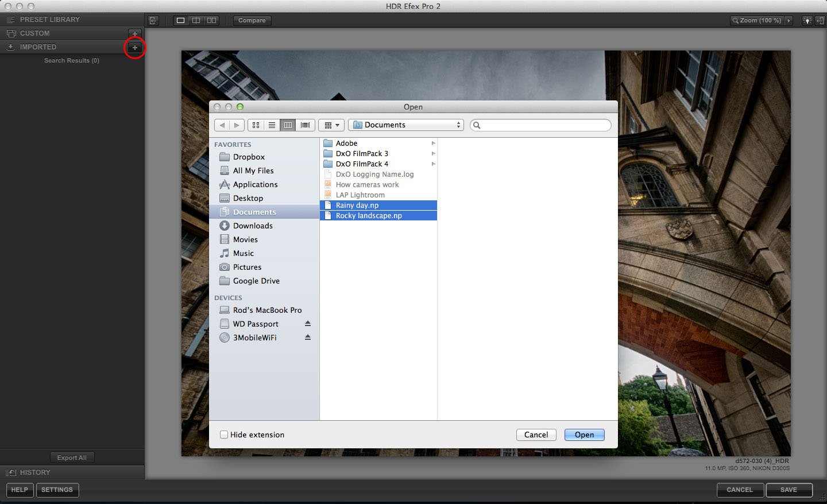
Task: Click the DxO Logging Name.log file
Action: (378, 175)
